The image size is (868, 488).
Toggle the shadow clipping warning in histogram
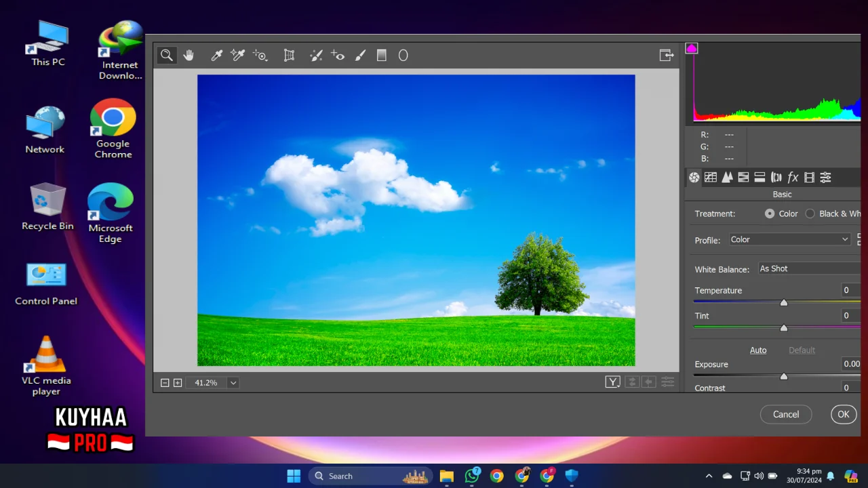pyautogui.click(x=692, y=48)
